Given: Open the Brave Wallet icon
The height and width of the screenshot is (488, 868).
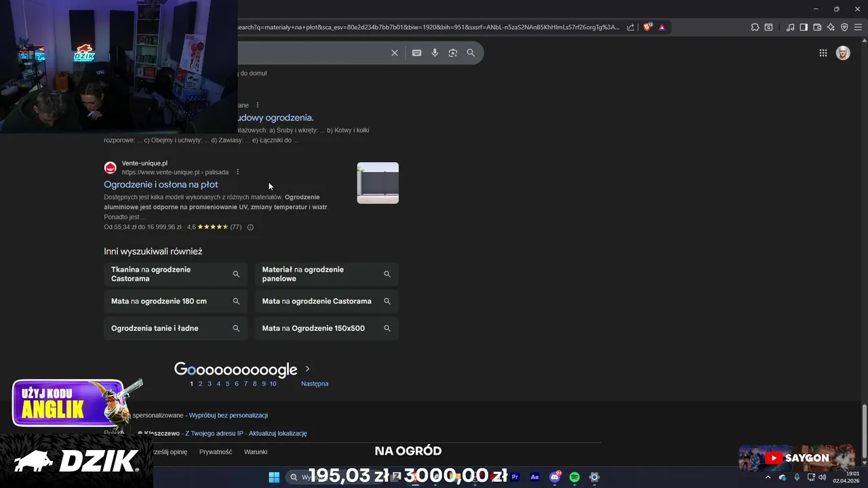Looking at the screenshot, I should 817,27.
